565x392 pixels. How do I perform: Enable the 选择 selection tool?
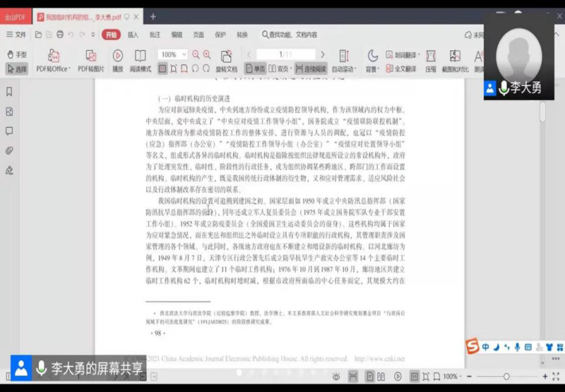(x=16, y=69)
